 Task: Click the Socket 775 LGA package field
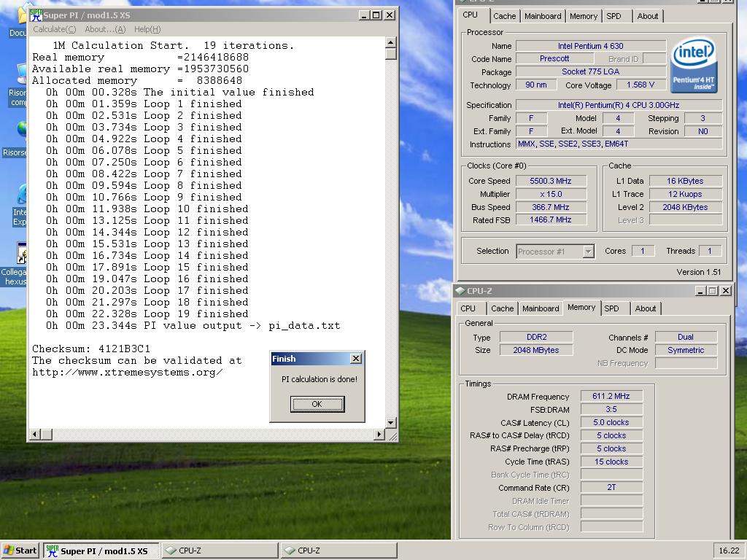[x=591, y=72]
